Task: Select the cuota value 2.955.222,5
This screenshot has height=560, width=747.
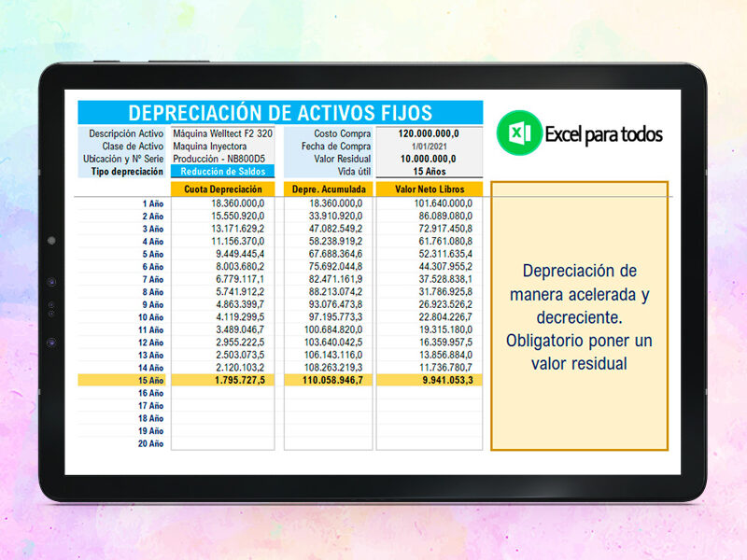Action: (240, 343)
